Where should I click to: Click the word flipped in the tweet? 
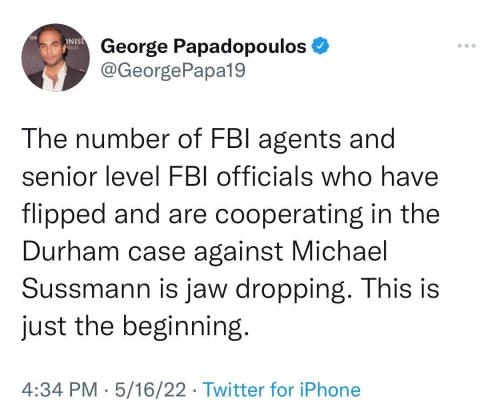point(64,214)
